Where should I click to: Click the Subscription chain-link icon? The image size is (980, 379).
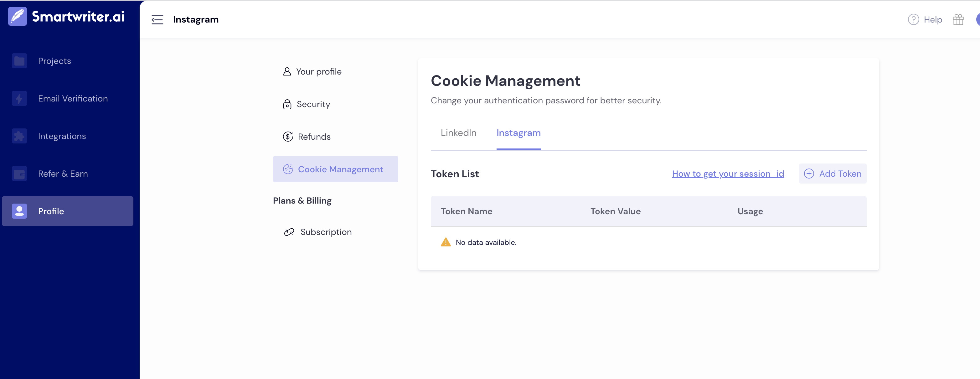coord(288,232)
